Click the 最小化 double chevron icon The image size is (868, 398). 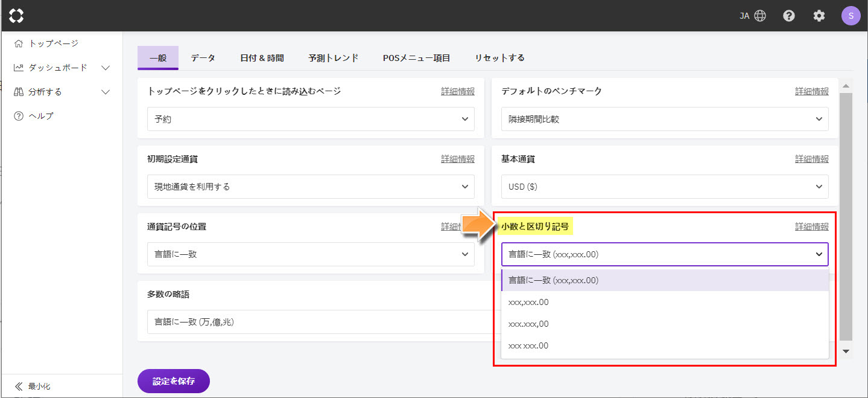[19, 386]
